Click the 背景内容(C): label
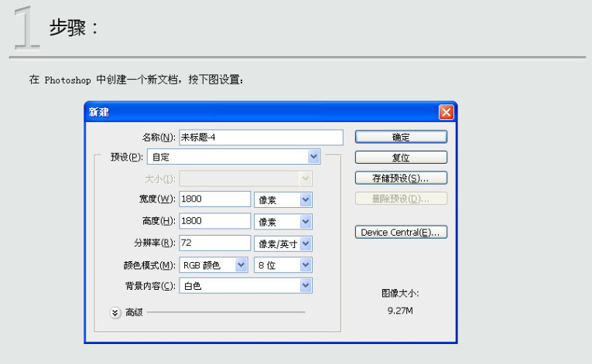The height and width of the screenshot is (364, 592). (x=150, y=286)
